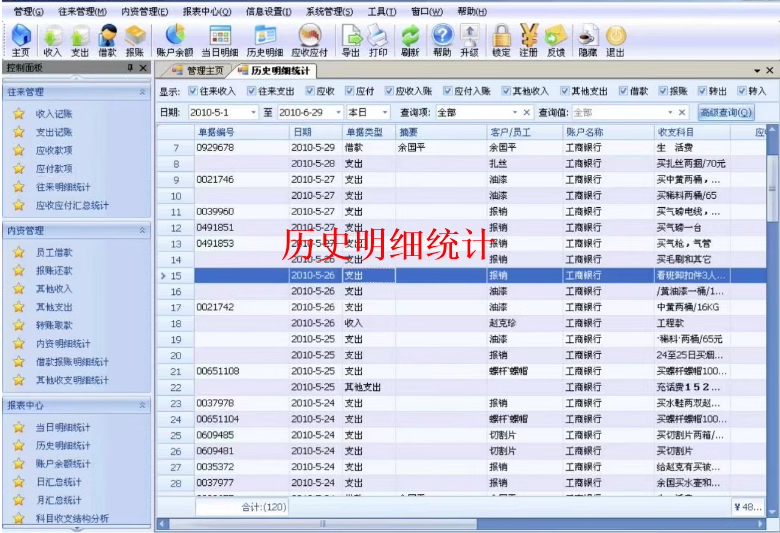Uncheck the 应收 checkbox
780x533 pixels.
[310, 91]
